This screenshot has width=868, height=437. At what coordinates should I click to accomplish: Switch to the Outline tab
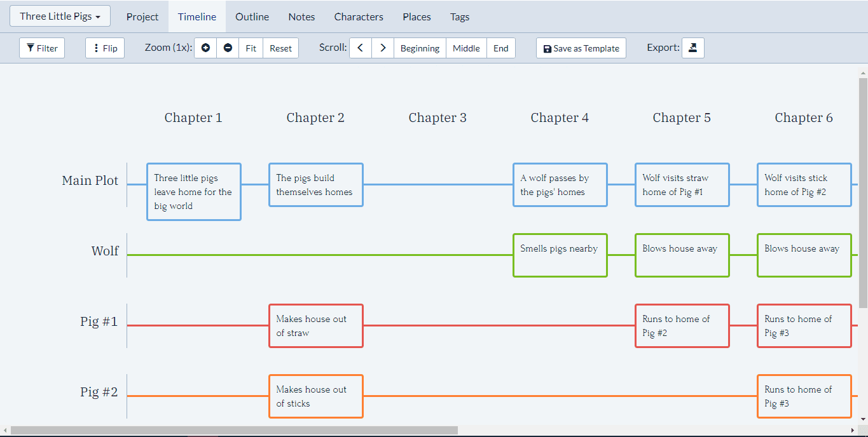point(252,17)
